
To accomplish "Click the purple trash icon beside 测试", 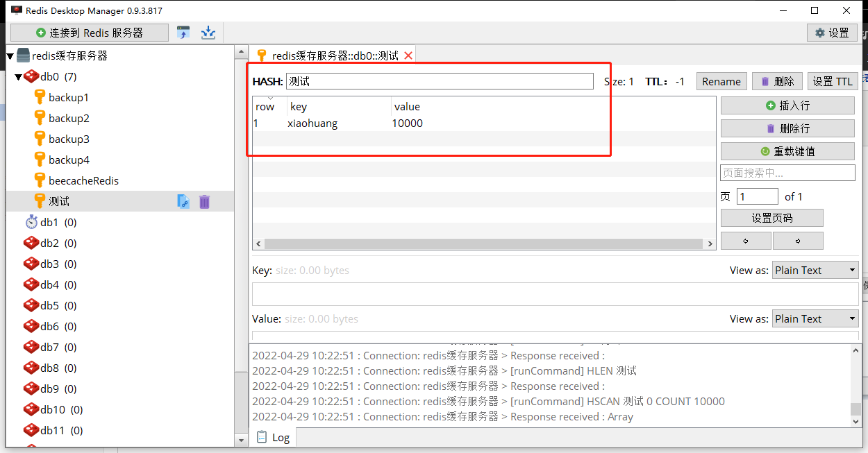I will pos(204,201).
